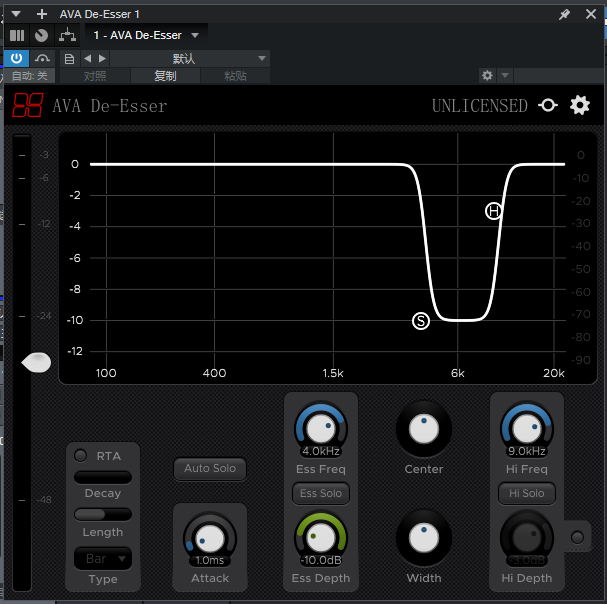
Task: Click the 4.0kHz Ess Freq value
Action: (321, 451)
